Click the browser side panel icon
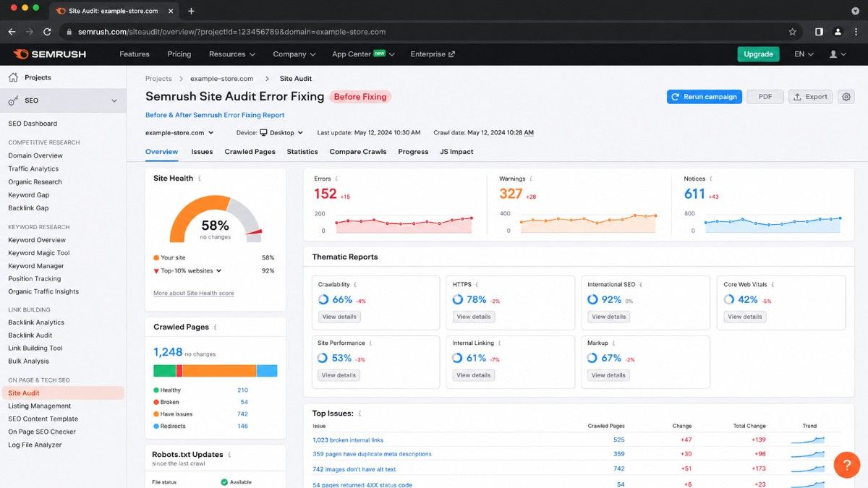 tap(819, 32)
